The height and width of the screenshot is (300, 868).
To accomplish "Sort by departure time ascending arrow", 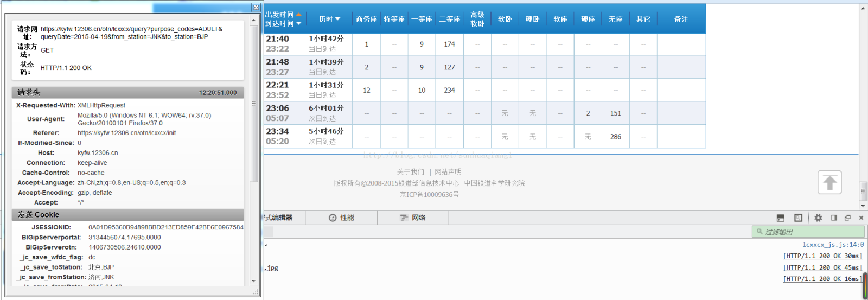I will [x=298, y=15].
